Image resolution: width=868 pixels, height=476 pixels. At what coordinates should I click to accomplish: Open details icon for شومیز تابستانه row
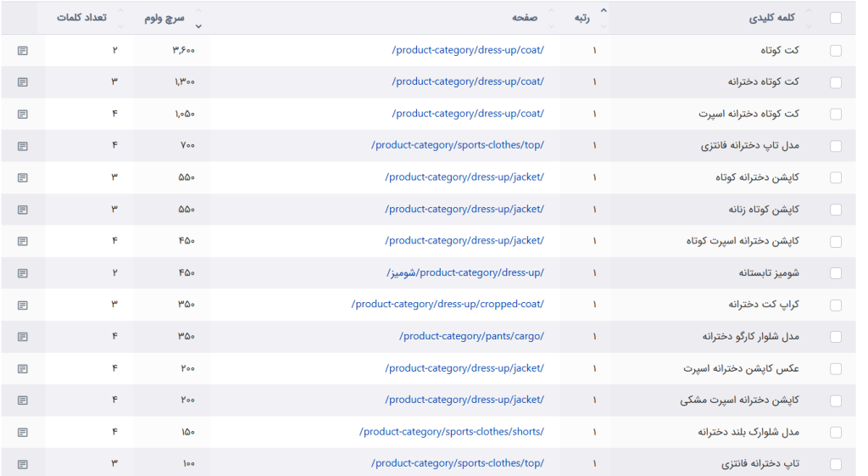[23, 273]
